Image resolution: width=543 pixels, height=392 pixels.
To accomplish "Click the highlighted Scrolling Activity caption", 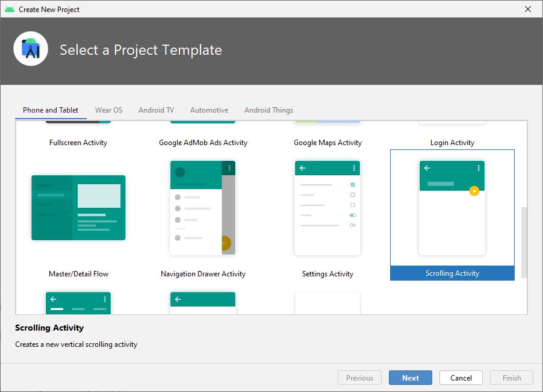I will point(452,273).
